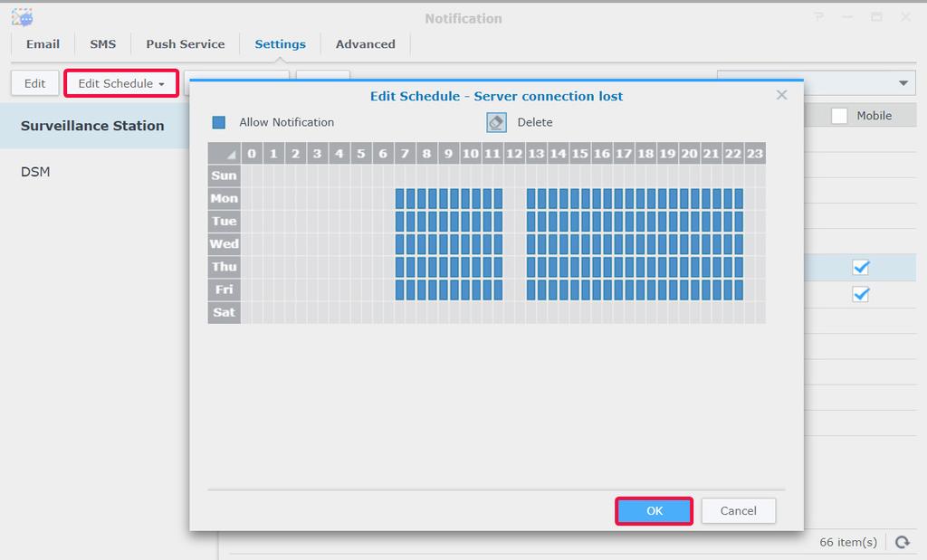
Task: Click the select-all corner cell of schedule grid
Action: [x=225, y=153]
